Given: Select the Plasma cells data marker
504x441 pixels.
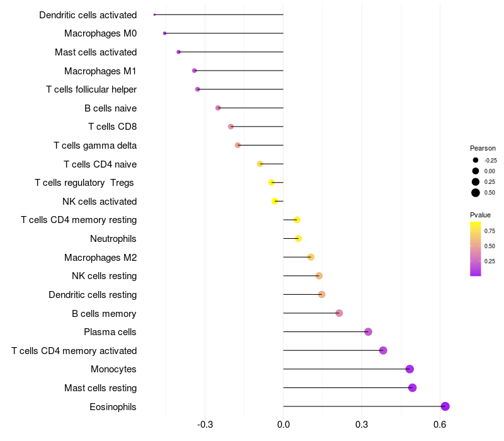Looking at the screenshot, I should click(x=368, y=332).
